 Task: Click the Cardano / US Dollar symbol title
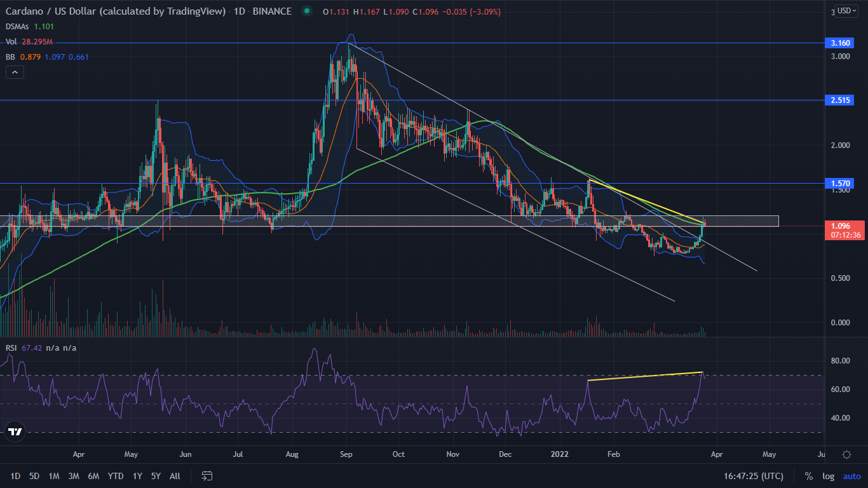click(116, 11)
